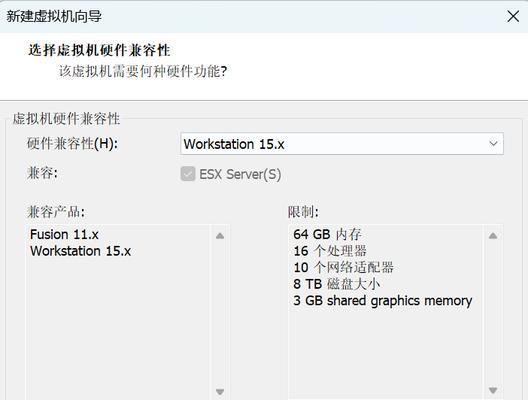
Task: Open the 硬件兼容性 Workstation 15.x dropdown
Action: (342, 144)
